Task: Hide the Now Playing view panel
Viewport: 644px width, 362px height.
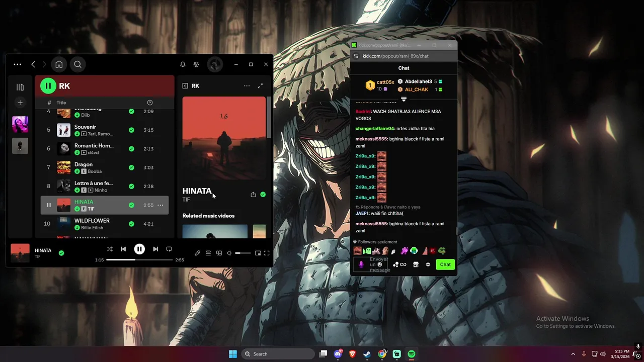Action: pyautogui.click(x=185, y=86)
